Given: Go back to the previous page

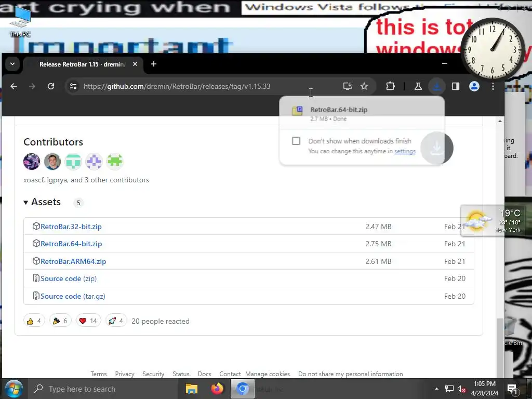Looking at the screenshot, I should click(x=14, y=86).
